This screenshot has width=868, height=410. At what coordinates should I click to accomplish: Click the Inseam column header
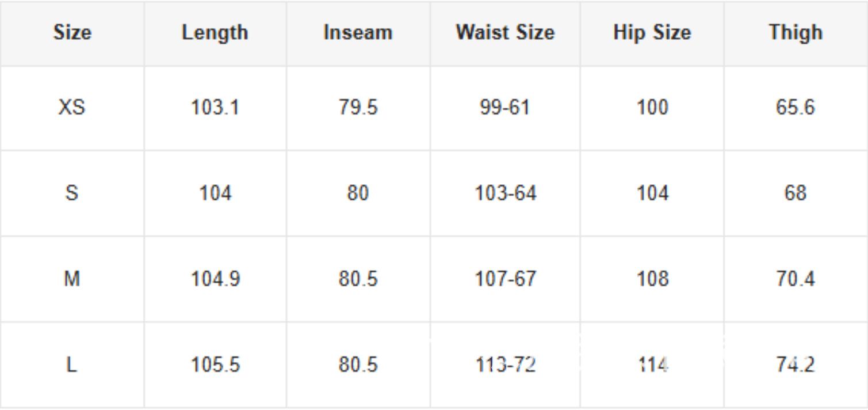click(358, 33)
